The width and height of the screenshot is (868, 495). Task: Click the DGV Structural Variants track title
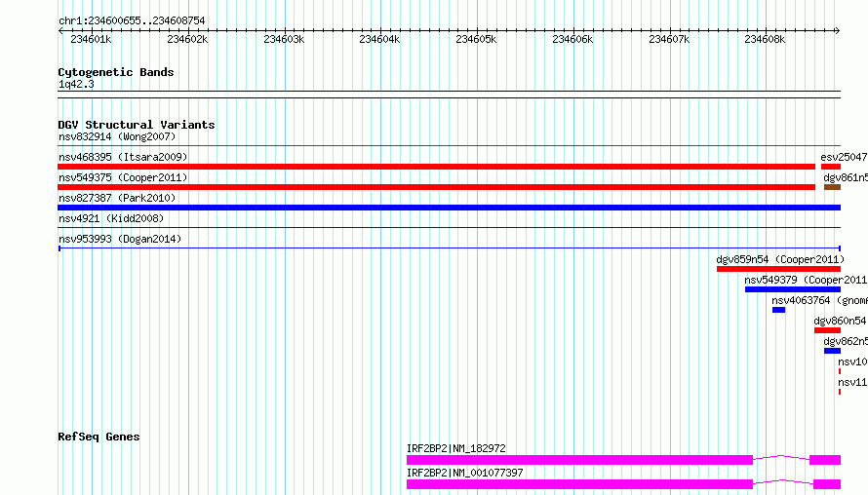137,125
